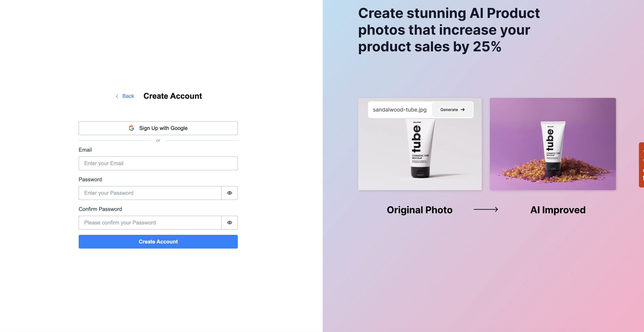Show Confirm Password text with eye icon
Image resolution: width=644 pixels, height=332 pixels.
click(x=229, y=223)
